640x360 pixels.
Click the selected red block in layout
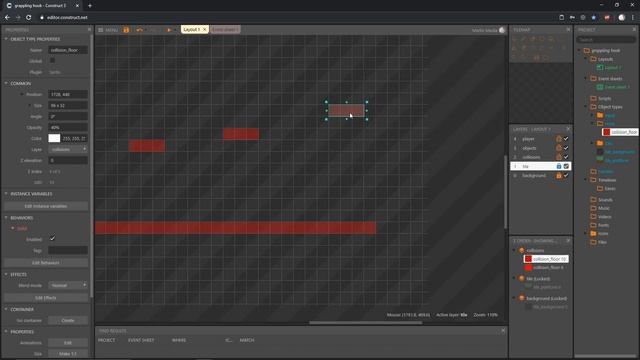coord(347,110)
